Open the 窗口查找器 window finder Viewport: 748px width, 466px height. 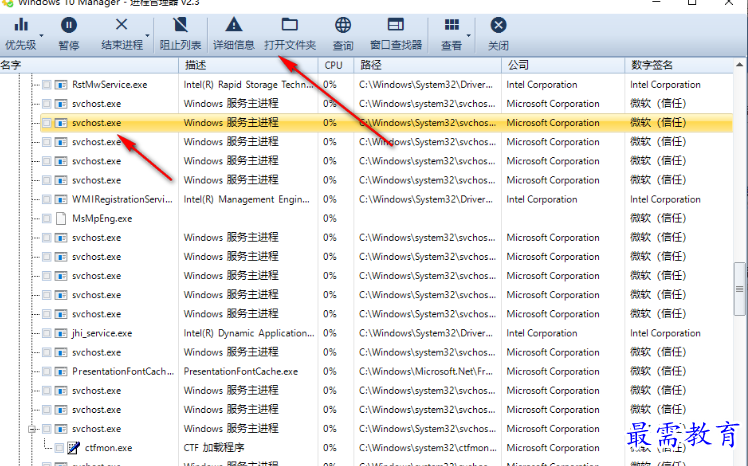tap(395, 33)
